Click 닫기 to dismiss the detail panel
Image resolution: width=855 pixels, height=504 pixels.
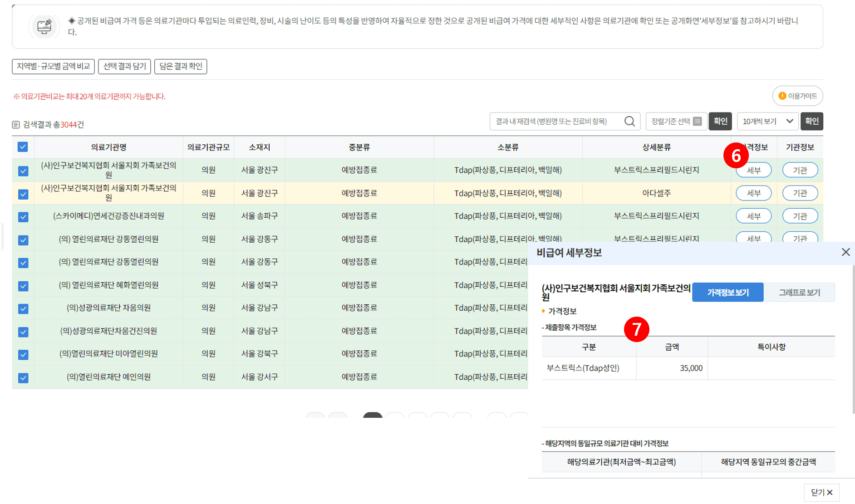821,492
